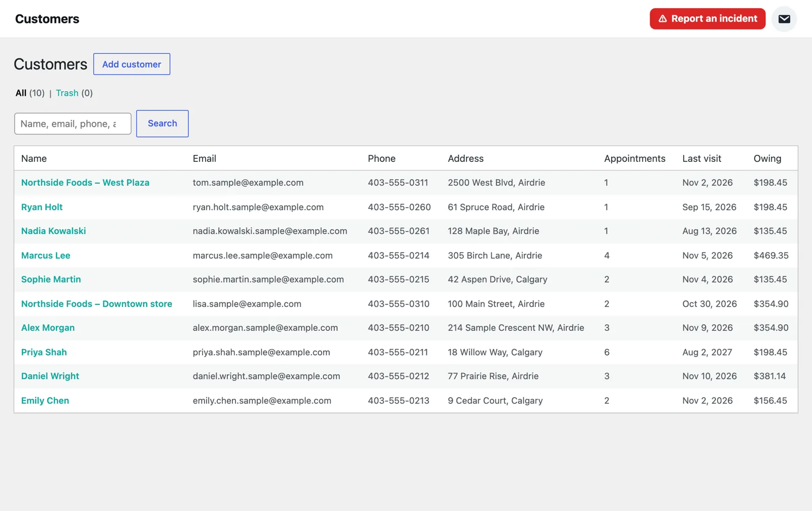This screenshot has width=812, height=511.
Task: Focus the customer search input field
Action: point(73,124)
